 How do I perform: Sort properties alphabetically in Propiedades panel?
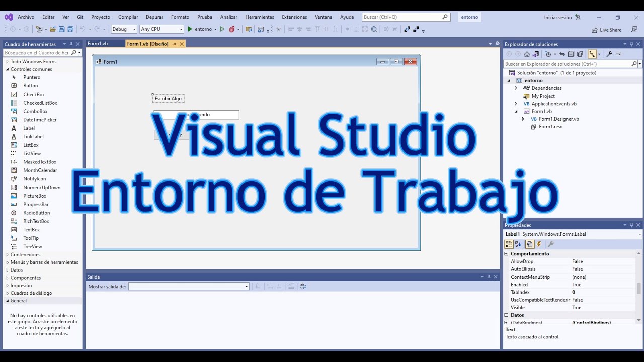click(x=518, y=244)
